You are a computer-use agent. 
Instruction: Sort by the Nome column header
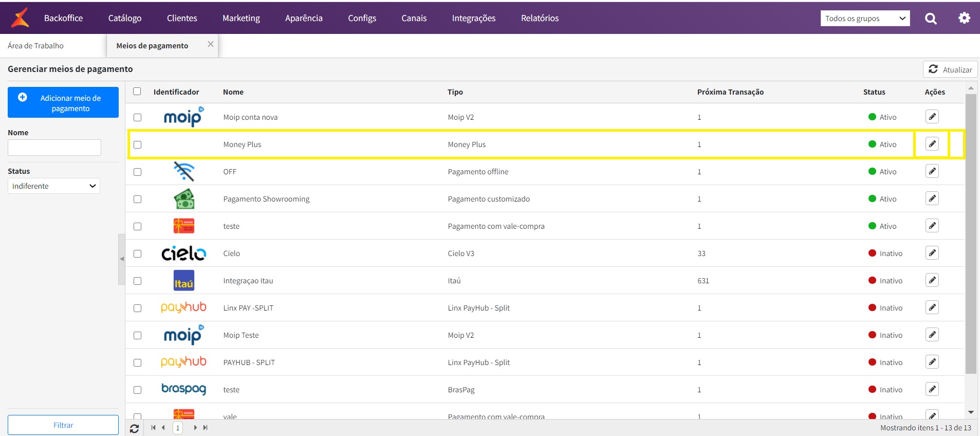point(233,92)
